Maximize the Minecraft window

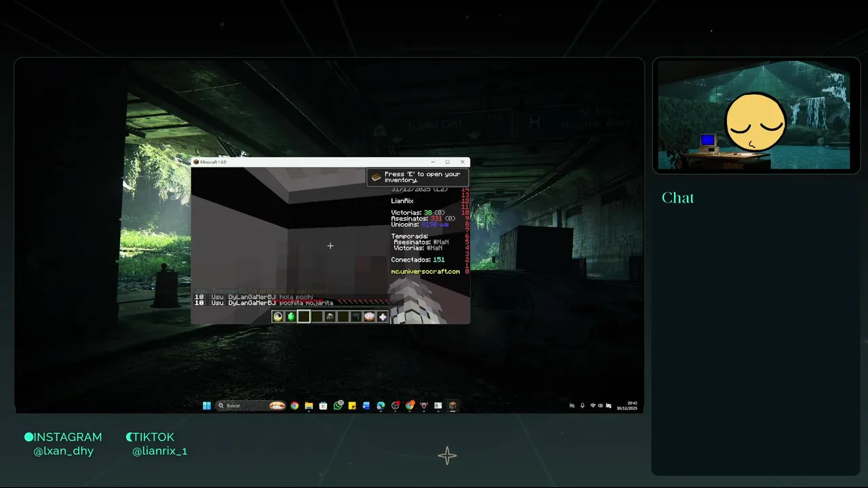point(447,162)
